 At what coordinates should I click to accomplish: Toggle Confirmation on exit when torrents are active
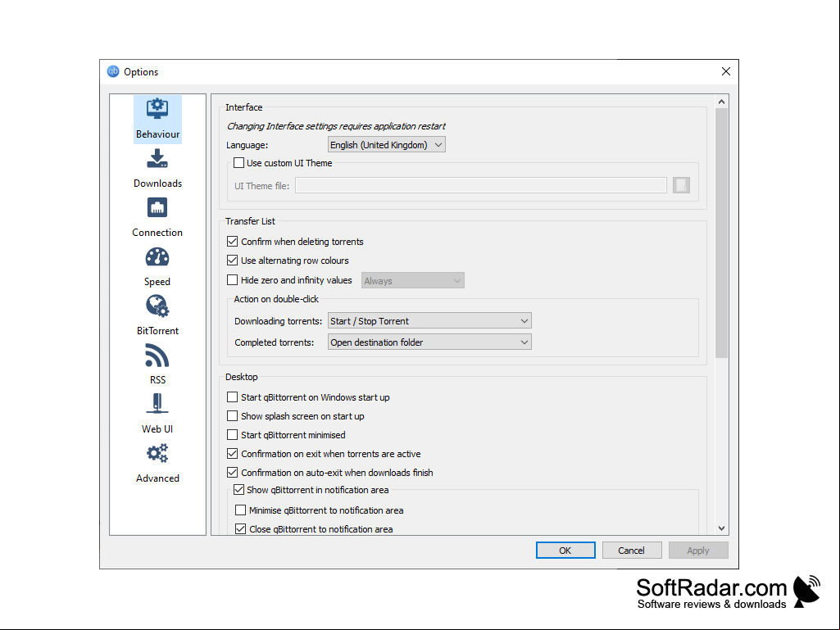coord(233,454)
